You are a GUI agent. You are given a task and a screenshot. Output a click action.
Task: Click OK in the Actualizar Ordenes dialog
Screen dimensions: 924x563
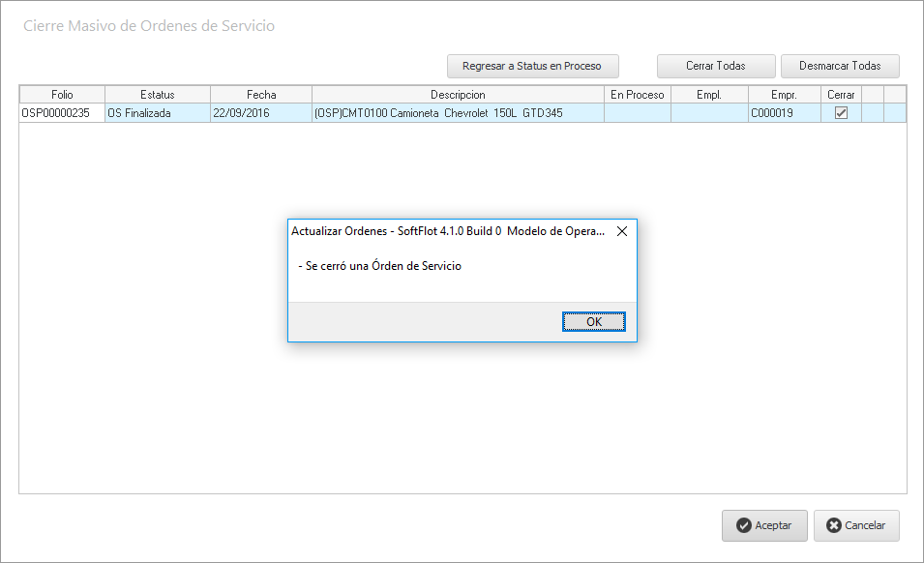click(x=593, y=322)
